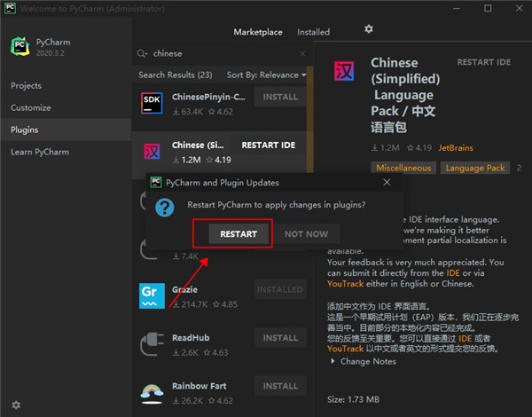
Task: Minimize the Welcome to PyCharm window
Action: [x=457, y=8]
